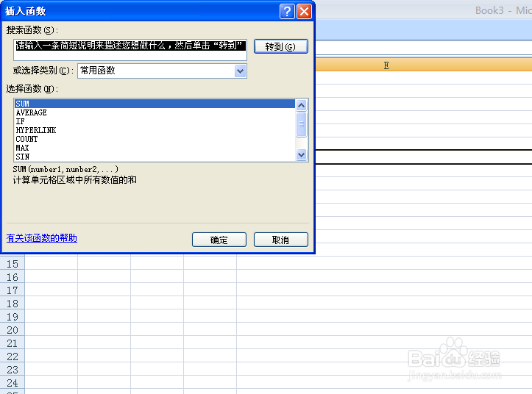The width and height of the screenshot is (532, 394).
Task: Close the Insert Function dialog with the X
Action: click(305, 11)
